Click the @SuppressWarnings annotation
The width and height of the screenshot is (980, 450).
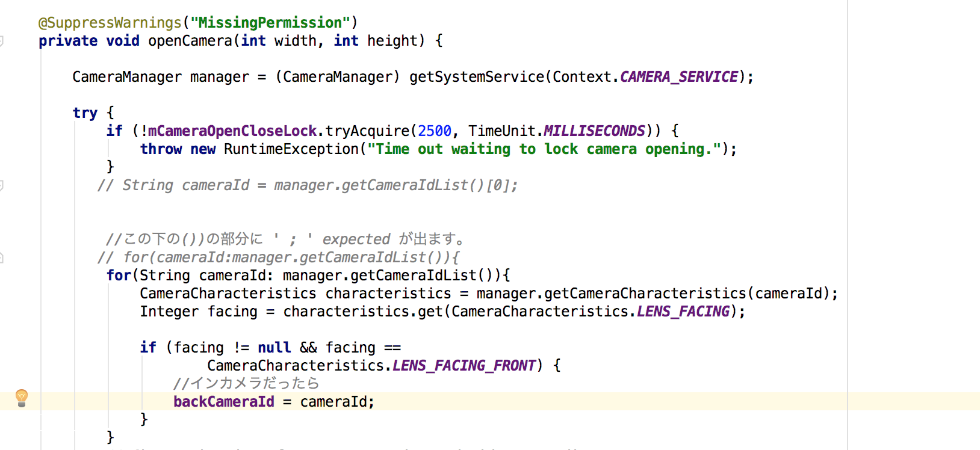tap(110, 23)
